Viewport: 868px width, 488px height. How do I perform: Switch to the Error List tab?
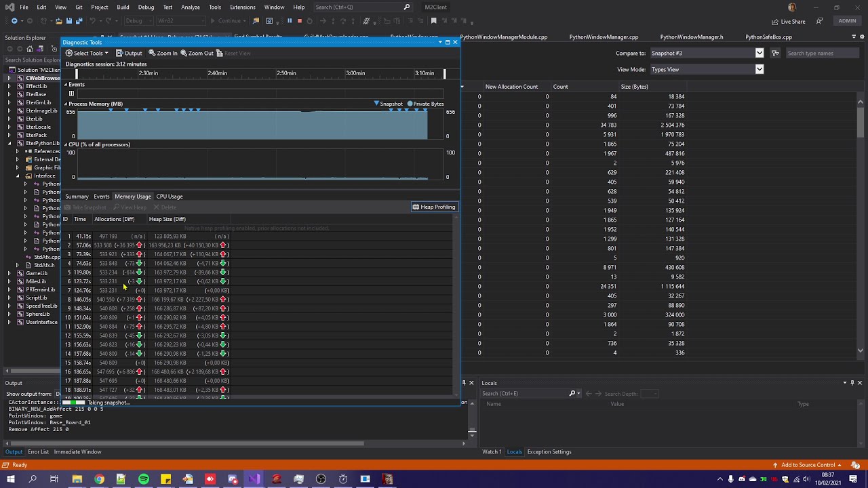38,452
